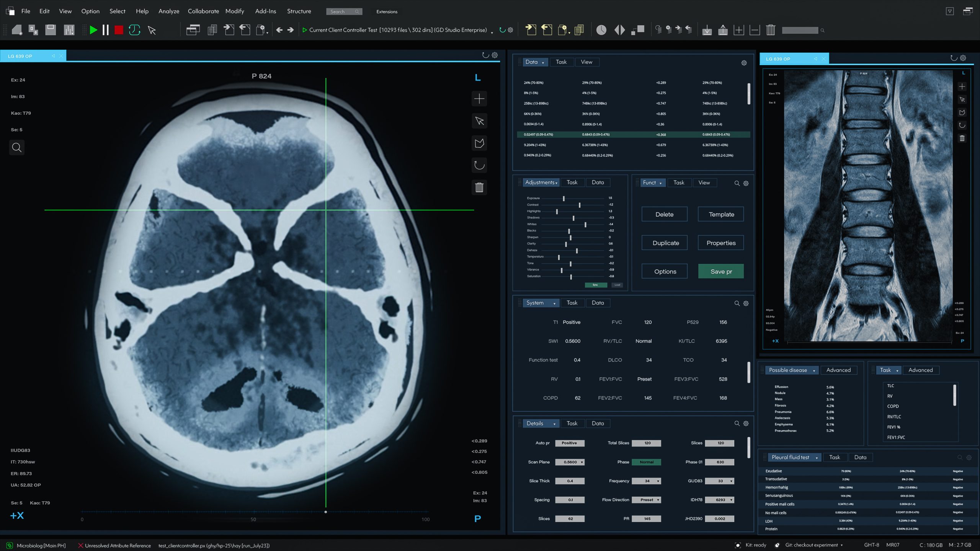Screen dimensions: 980x551
Task: Click trash tool in spine scan viewer
Action: pyautogui.click(x=962, y=138)
